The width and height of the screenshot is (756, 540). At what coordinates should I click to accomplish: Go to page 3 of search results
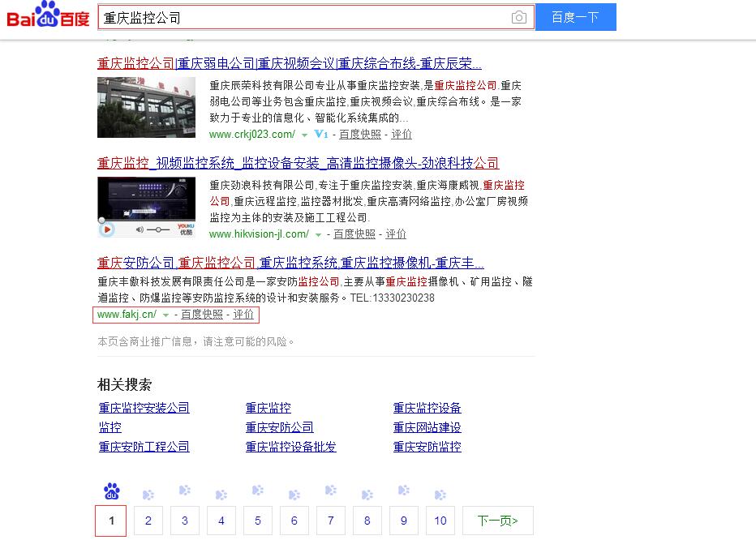184,521
